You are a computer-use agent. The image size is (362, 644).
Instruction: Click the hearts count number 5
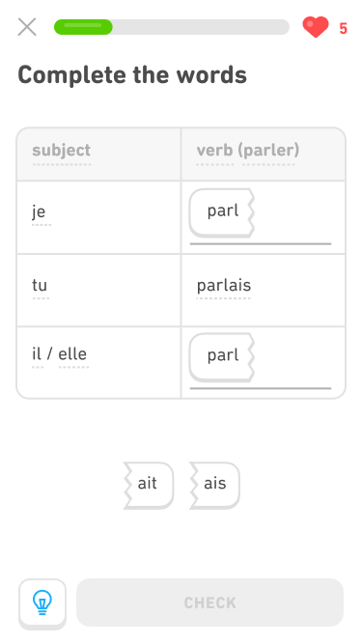[x=343, y=28]
